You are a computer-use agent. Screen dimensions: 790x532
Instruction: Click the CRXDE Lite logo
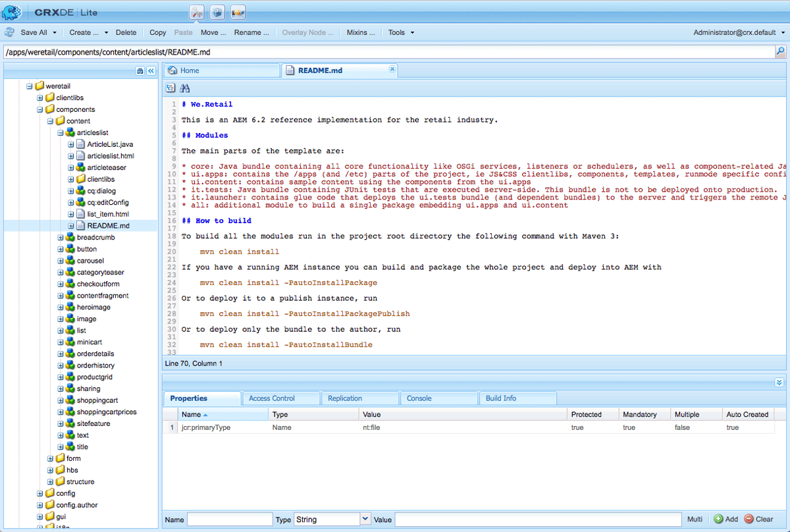point(12,11)
